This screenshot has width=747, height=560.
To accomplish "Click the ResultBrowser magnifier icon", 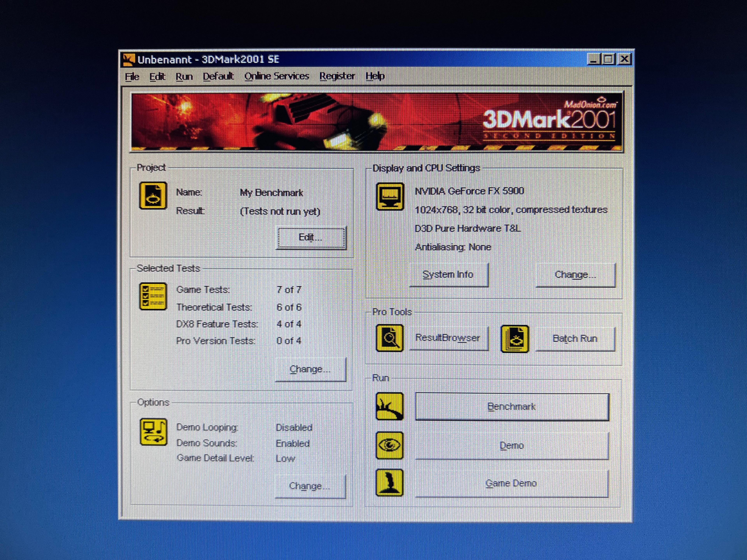I will pos(390,338).
